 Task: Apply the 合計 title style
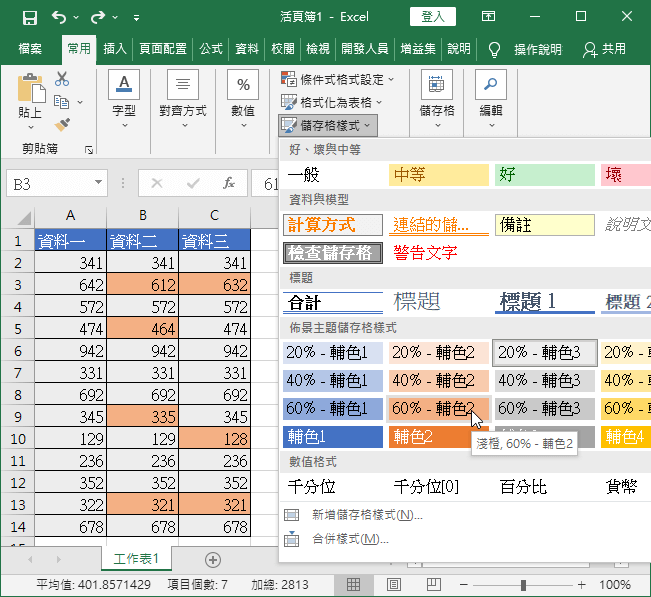(333, 303)
